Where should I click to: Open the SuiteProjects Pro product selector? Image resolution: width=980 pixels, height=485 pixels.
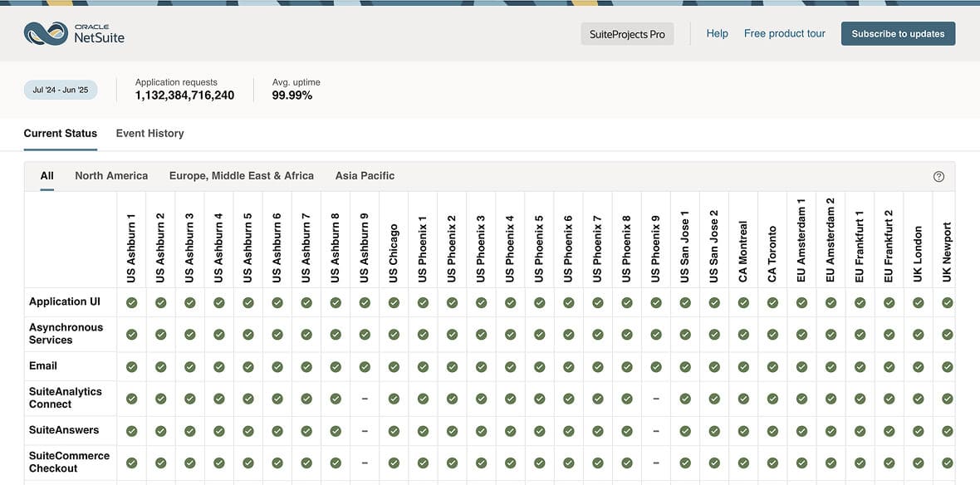[627, 34]
